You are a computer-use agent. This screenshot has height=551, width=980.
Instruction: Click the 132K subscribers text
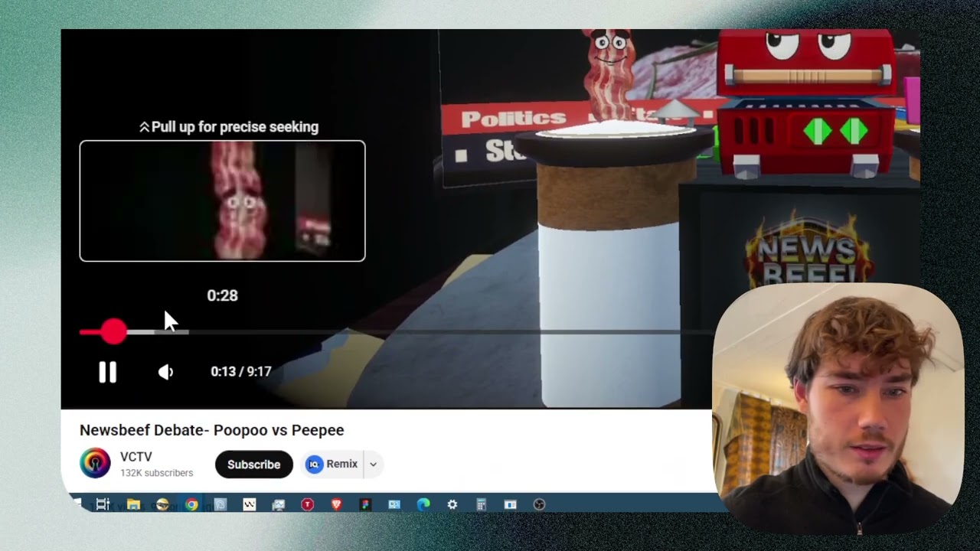[x=156, y=473]
